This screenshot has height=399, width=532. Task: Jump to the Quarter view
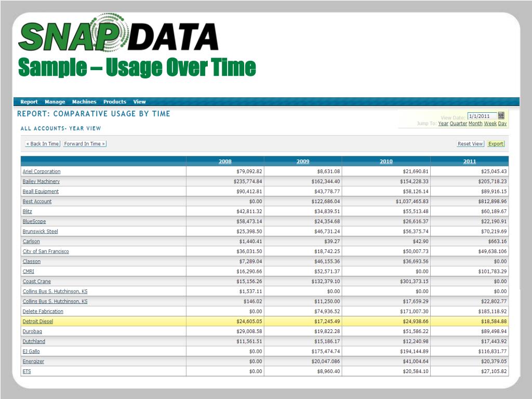(x=458, y=124)
